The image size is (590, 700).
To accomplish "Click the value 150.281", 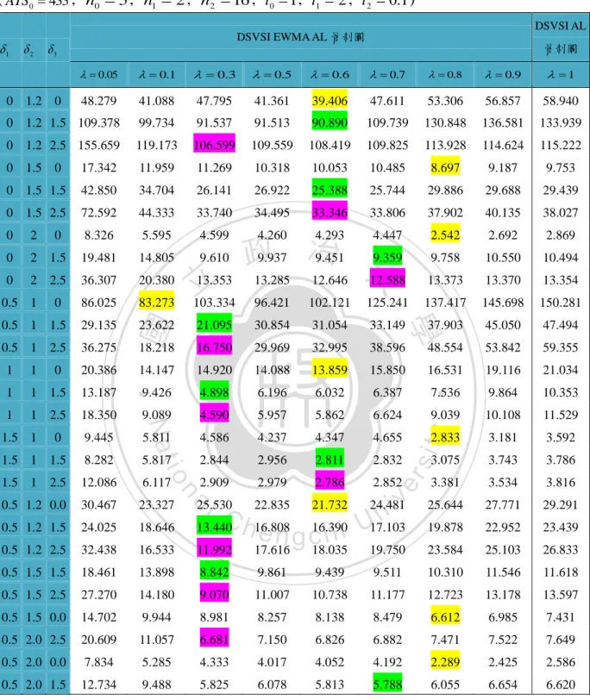I will (561, 303).
